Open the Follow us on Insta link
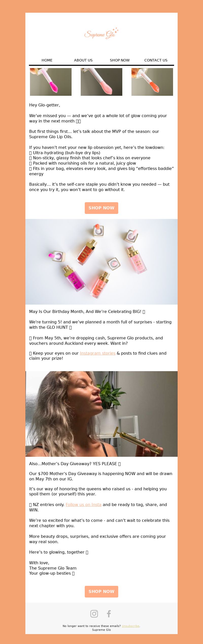 click(x=83, y=505)
